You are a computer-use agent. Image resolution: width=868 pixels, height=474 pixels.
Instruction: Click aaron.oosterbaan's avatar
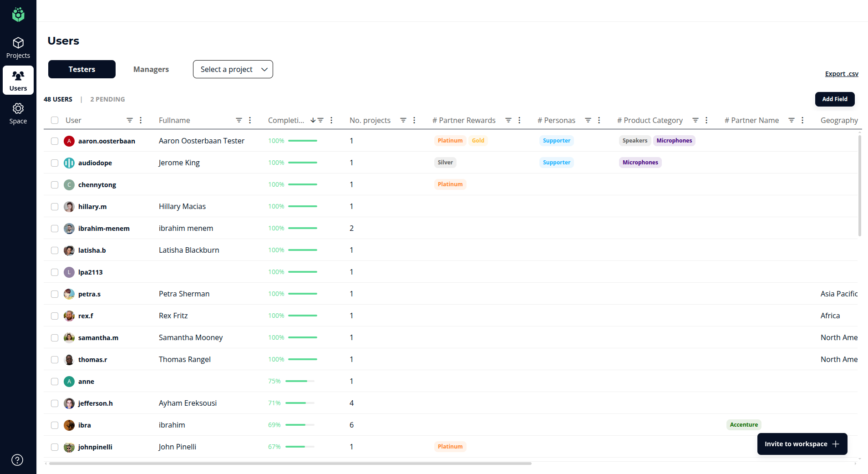[69, 141]
